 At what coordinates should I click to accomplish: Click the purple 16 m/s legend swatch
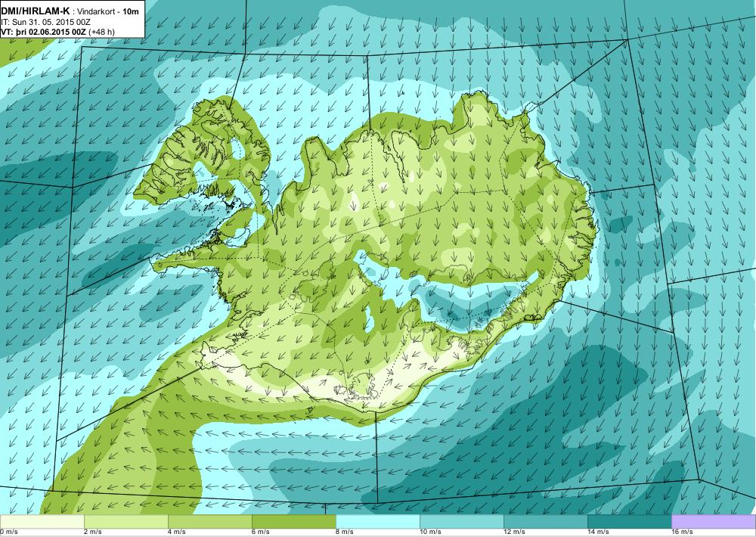(714, 521)
